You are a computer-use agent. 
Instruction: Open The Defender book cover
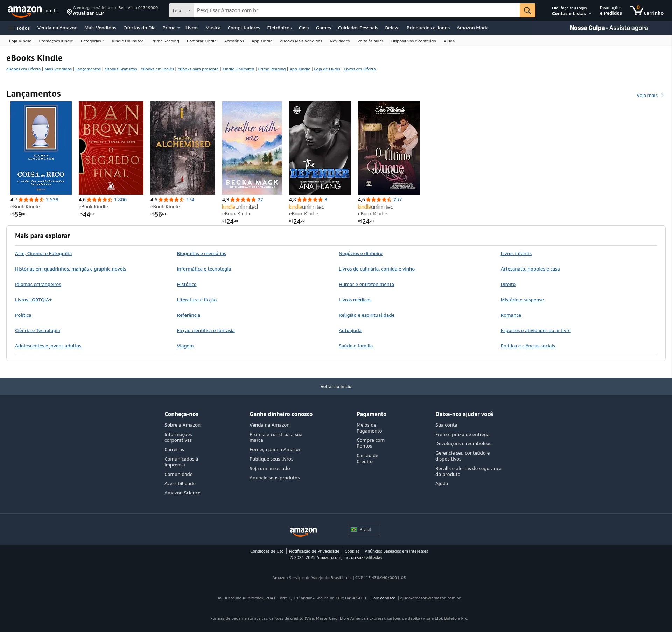[320, 148]
